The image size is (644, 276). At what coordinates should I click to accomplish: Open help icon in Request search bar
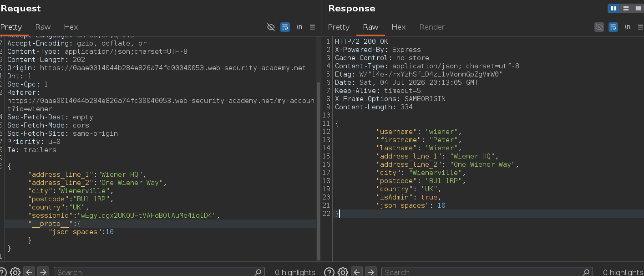2,272
